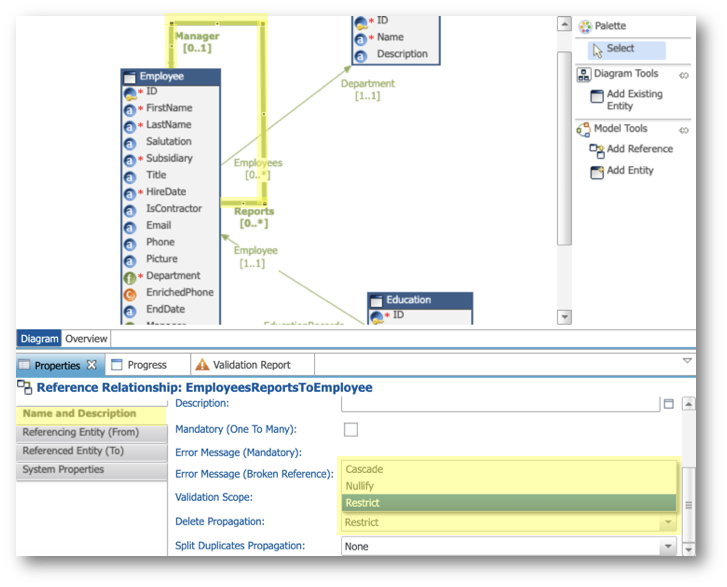This screenshot has width=727, height=587.
Task: Open the Progress tab
Action: (x=147, y=365)
